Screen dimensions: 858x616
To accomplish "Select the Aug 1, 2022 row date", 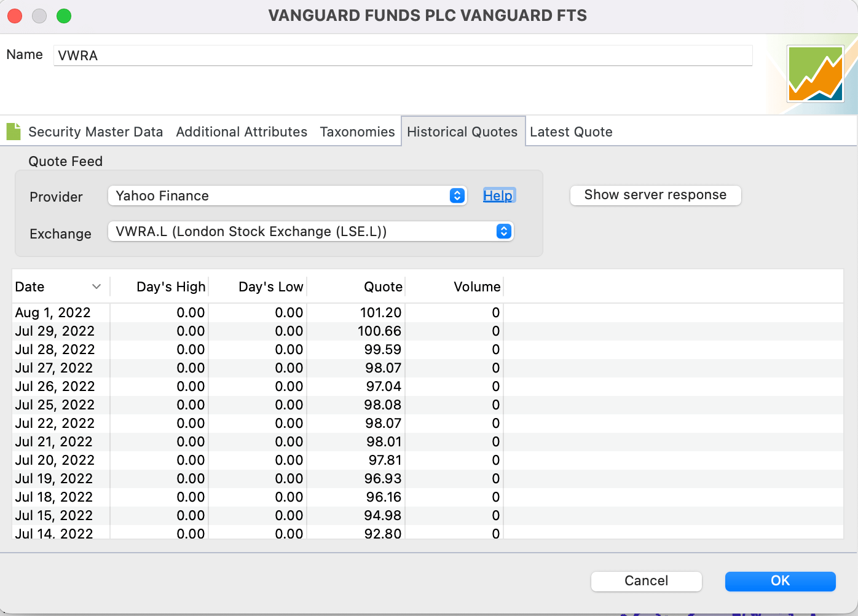I will pyautogui.click(x=53, y=312).
